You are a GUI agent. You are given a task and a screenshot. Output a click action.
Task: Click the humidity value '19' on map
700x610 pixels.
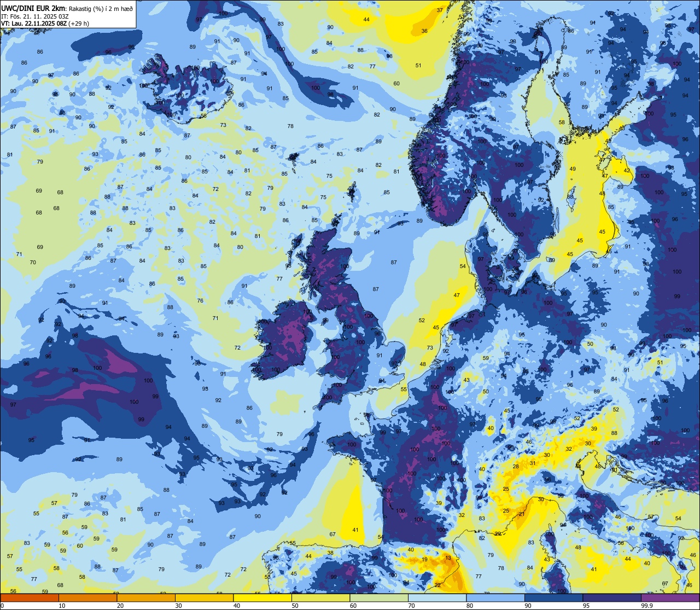[425, 560]
